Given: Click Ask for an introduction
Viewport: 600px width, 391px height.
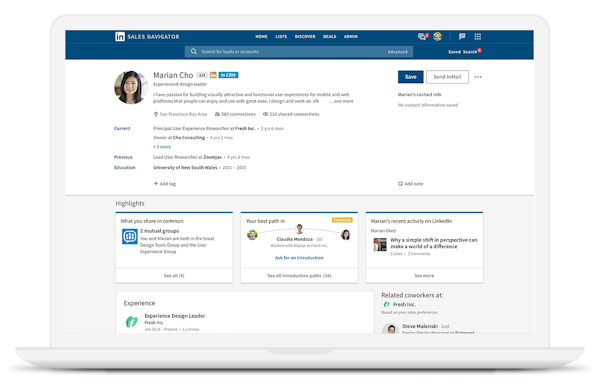Looking at the screenshot, I should click(x=299, y=258).
